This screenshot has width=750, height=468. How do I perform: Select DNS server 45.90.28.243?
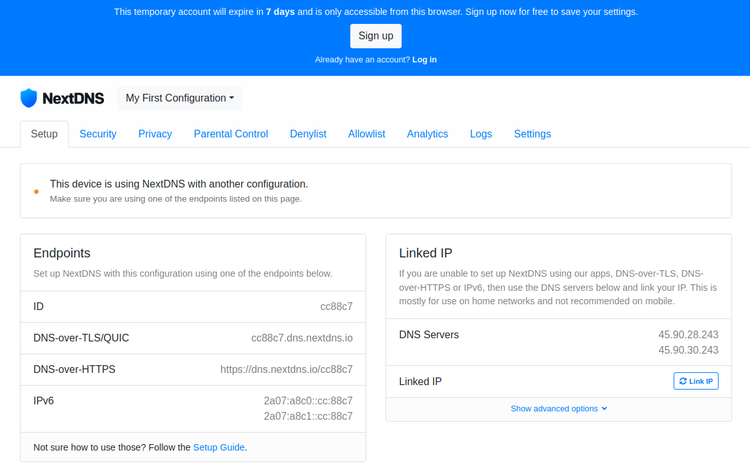pyautogui.click(x=688, y=335)
